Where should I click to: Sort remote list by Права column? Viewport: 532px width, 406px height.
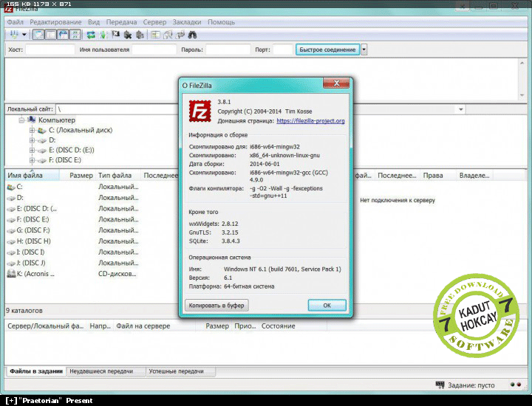437,175
